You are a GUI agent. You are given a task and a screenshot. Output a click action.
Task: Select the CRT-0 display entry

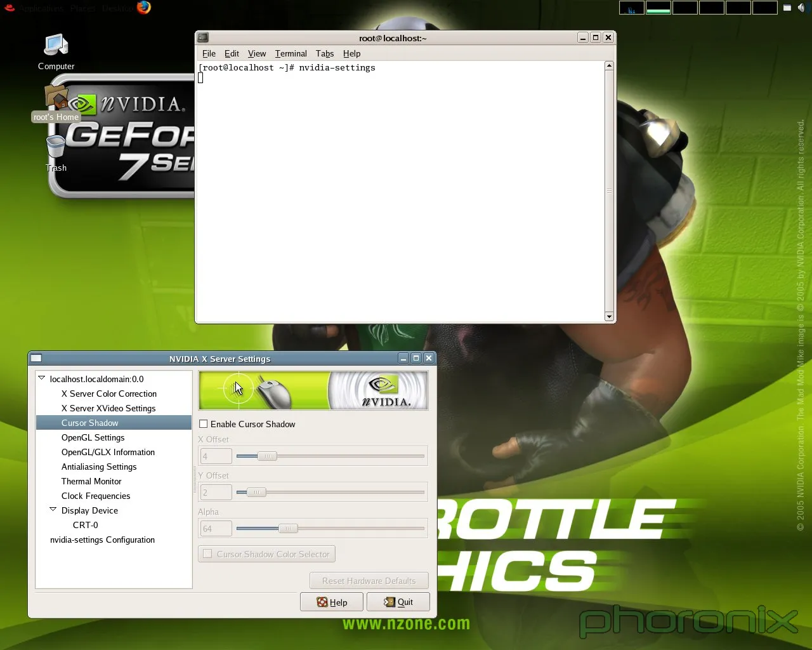86,525
